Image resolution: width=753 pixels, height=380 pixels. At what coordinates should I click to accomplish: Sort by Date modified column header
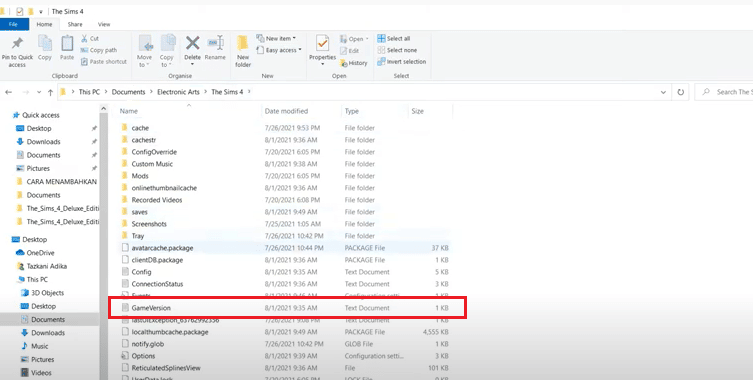point(286,111)
